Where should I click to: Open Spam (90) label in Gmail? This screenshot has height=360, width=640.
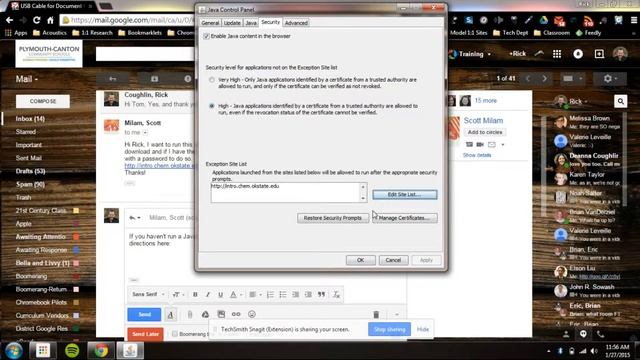pos(30,184)
